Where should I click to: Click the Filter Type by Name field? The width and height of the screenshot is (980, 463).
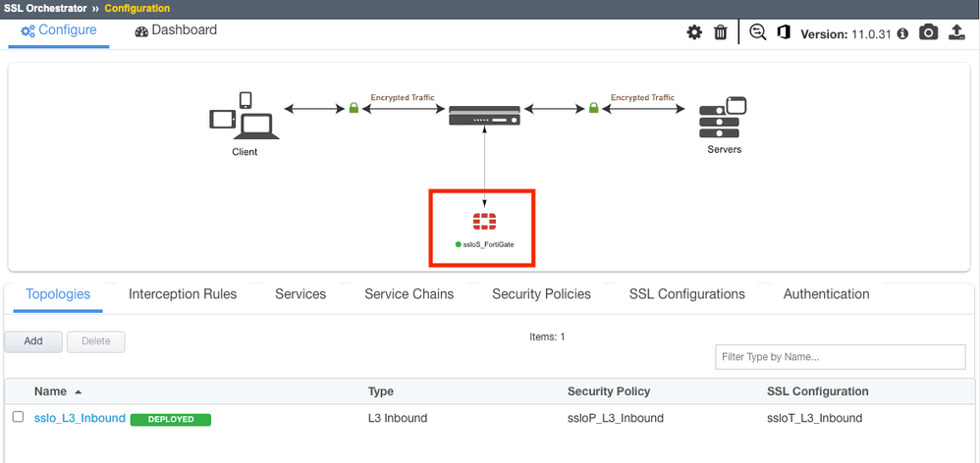840,357
